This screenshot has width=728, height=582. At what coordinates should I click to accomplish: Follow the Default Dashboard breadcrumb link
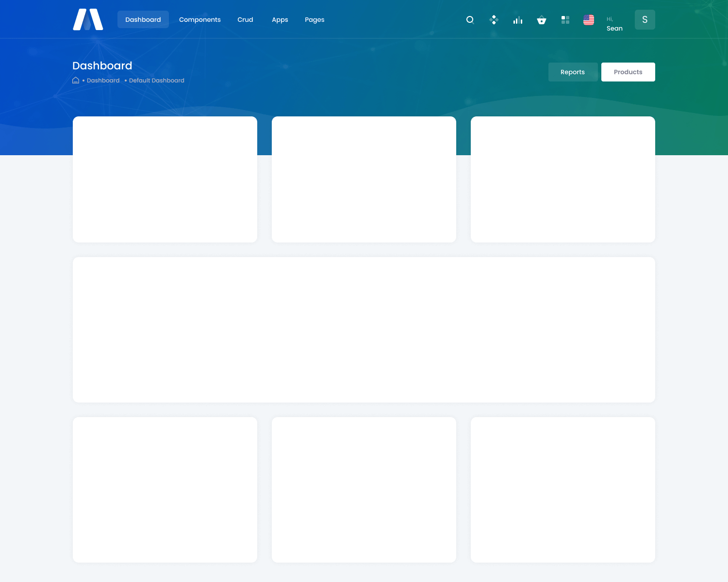156,81
